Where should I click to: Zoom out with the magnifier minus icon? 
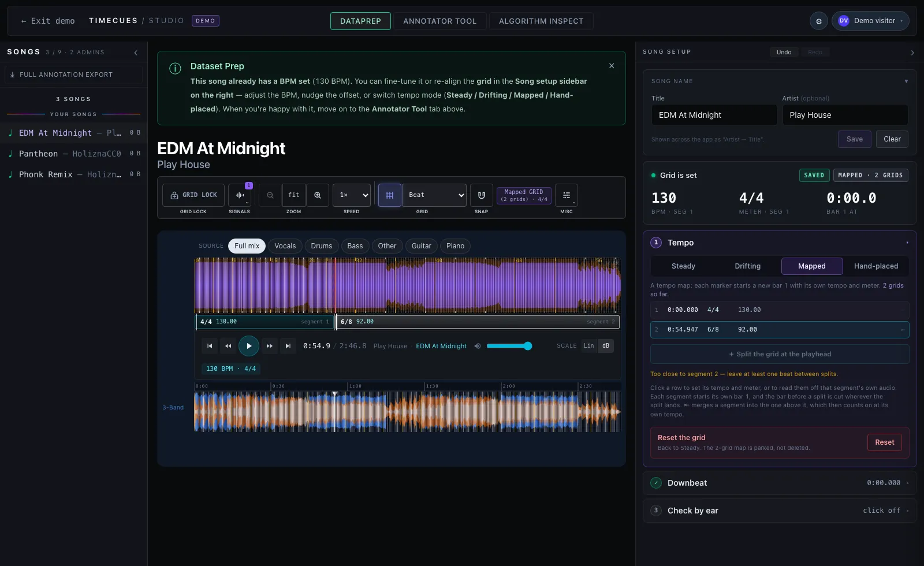270,195
